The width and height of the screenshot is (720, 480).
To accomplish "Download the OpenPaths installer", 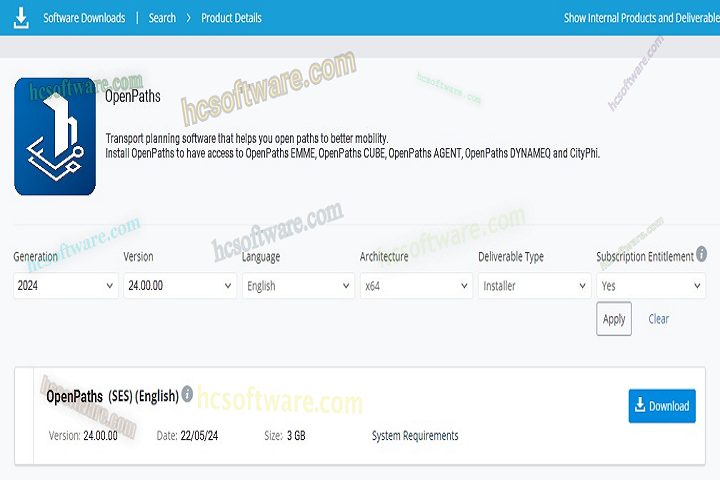I will (662, 406).
